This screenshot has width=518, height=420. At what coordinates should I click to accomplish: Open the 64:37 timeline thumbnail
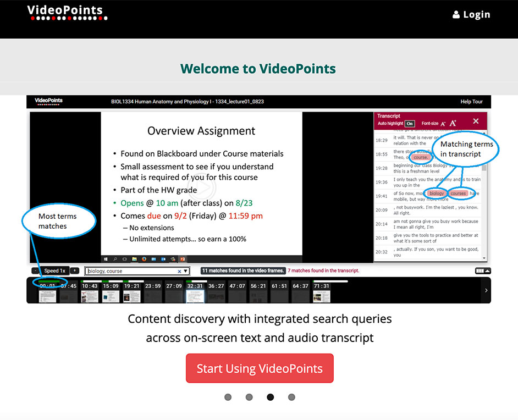click(x=301, y=292)
